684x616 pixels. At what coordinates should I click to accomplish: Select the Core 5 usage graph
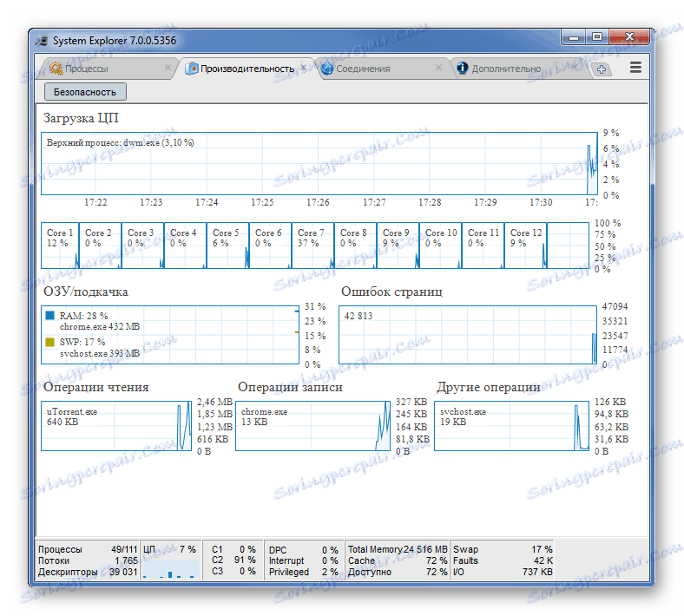click(x=228, y=246)
